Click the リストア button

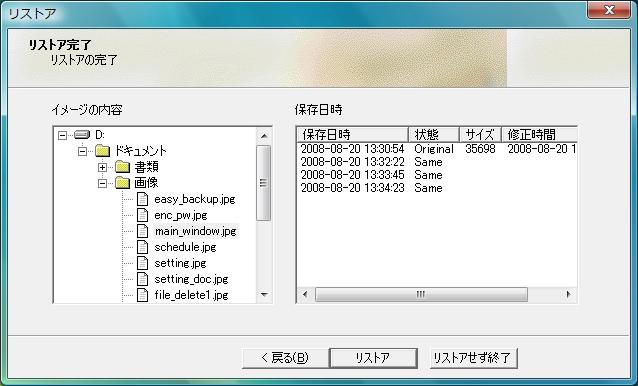373,358
